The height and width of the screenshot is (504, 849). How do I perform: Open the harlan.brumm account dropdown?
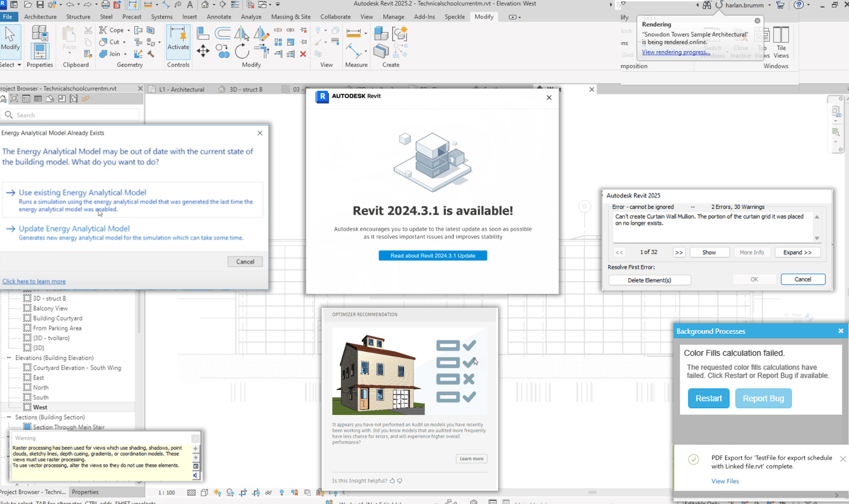[769, 5]
